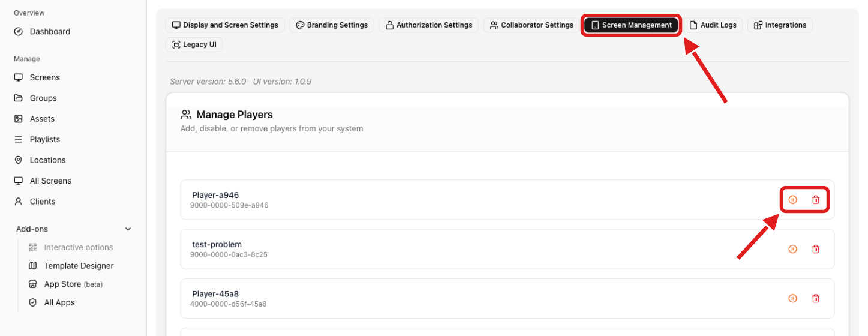Image resolution: width=868 pixels, height=336 pixels.
Task: Open Interactive options add-on
Action: [x=79, y=247]
